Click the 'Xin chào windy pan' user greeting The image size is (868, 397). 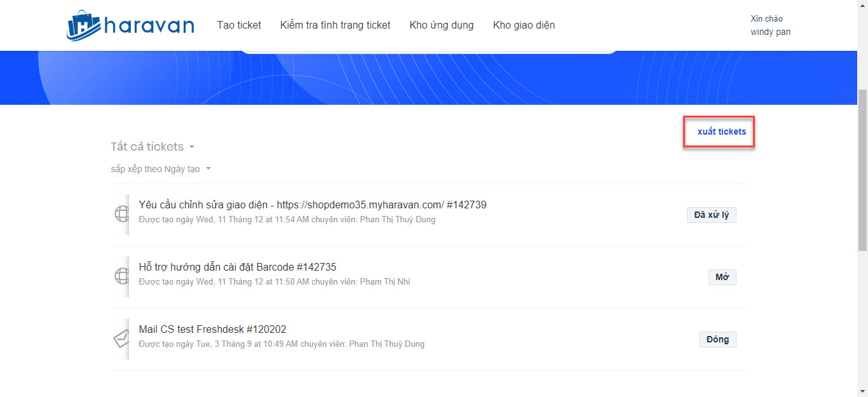point(770,25)
